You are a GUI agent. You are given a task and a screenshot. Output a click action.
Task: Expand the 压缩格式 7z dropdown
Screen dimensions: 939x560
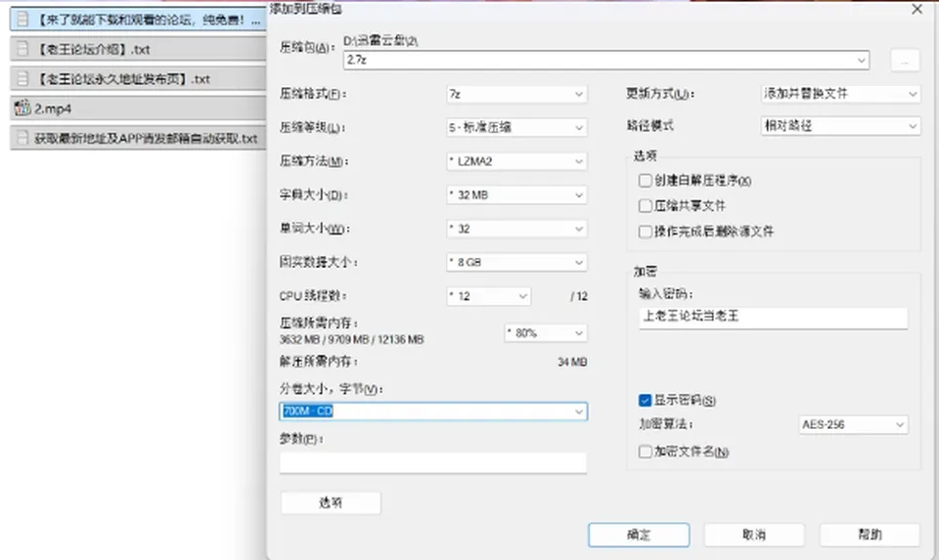tap(516, 94)
